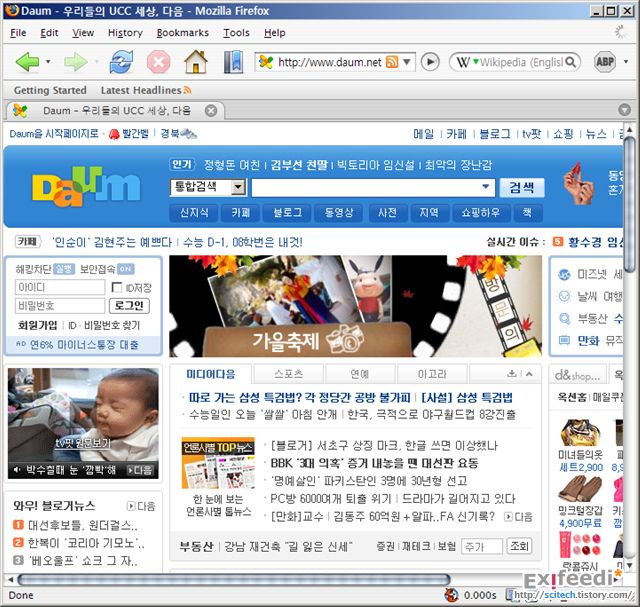The image size is (640, 607).
Task: Click the 만화 icon in right panel
Action: point(564,340)
